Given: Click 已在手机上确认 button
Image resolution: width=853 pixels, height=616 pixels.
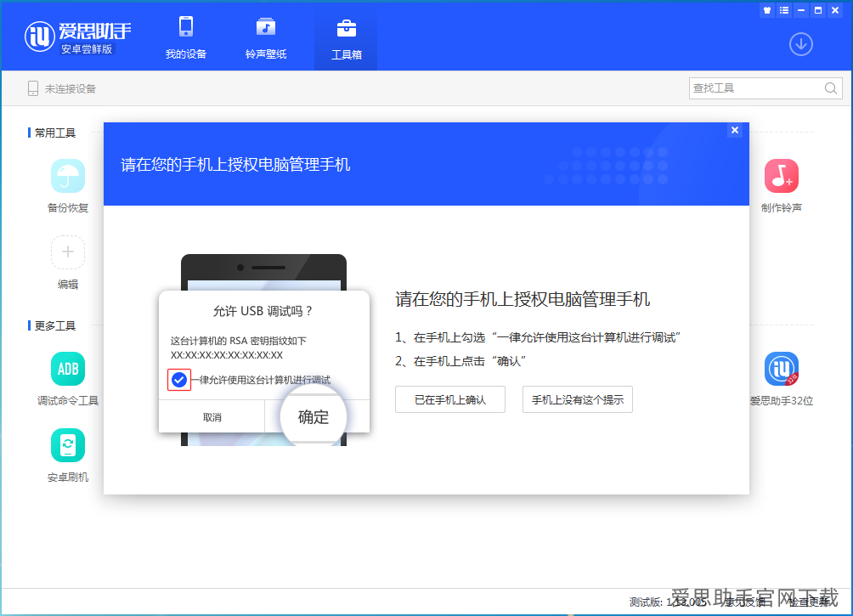Looking at the screenshot, I should pyautogui.click(x=450, y=399).
